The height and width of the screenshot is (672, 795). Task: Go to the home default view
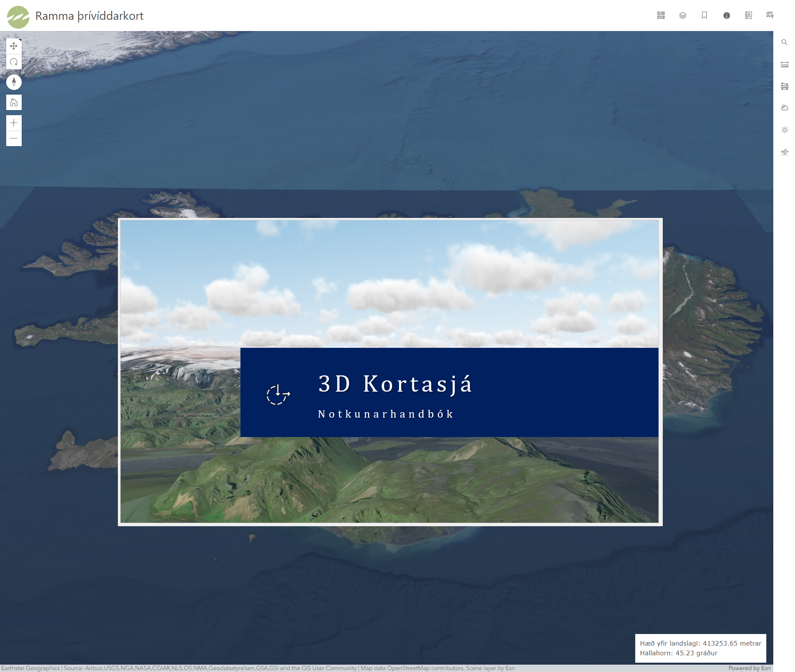click(14, 102)
